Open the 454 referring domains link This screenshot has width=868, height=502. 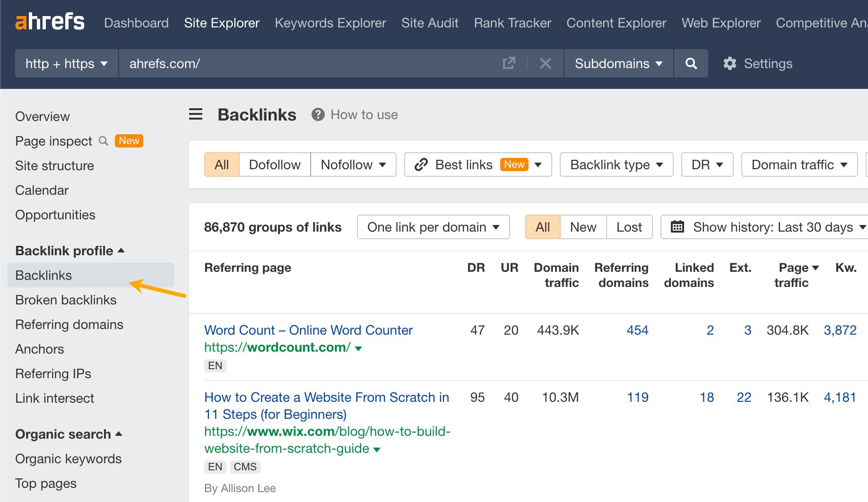point(637,330)
